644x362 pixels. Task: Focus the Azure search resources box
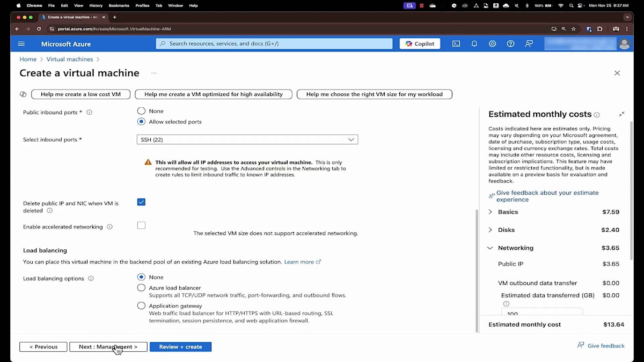[x=275, y=44]
